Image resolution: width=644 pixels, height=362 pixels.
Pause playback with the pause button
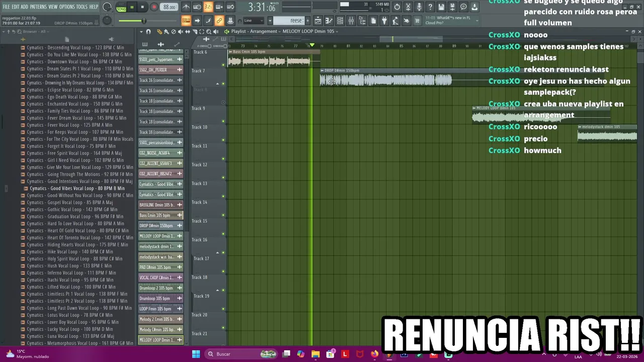click(x=132, y=7)
